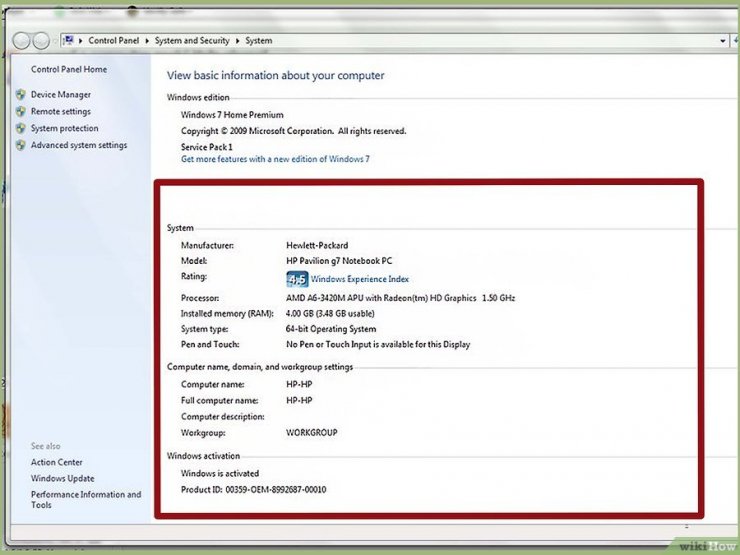Image resolution: width=740 pixels, height=555 pixels.
Task: Go to System and Security breadcrumb
Action: 192,41
